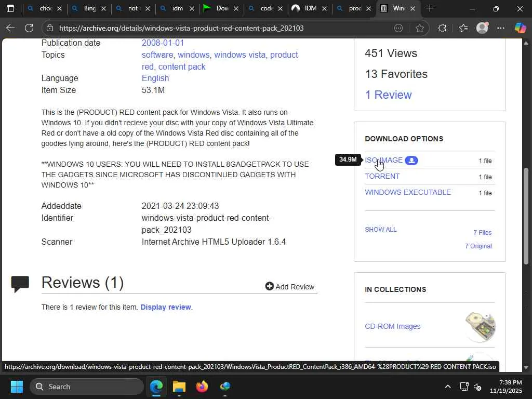Close the 'choc' search tab
This screenshot has width=532, height=399.
tap(59, 8)
